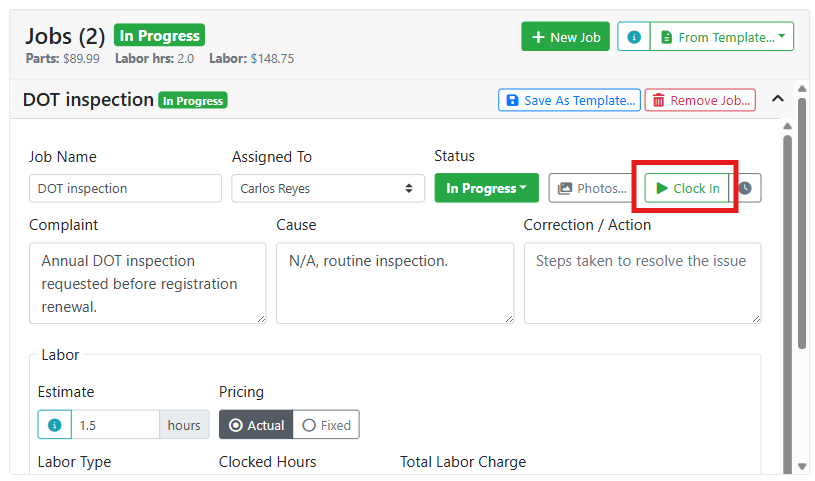Image resolution: width=815 pixels, height=481 pixels.
Task: Open Photos for the job
Action: 592,188
